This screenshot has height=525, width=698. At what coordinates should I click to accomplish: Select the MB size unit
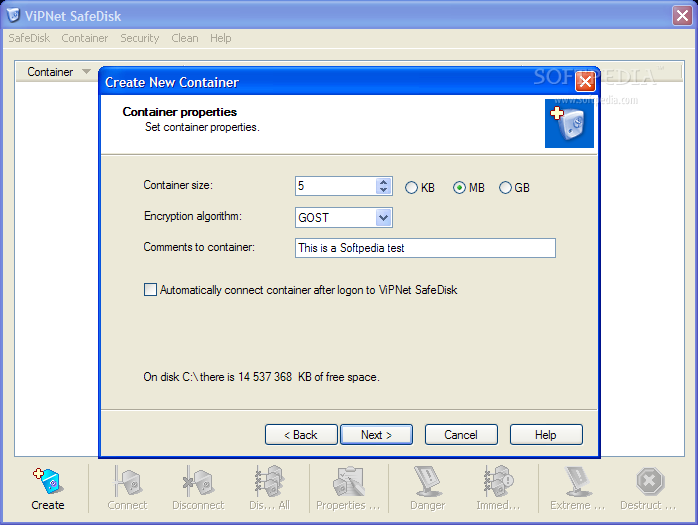click(x=469, y=188)
